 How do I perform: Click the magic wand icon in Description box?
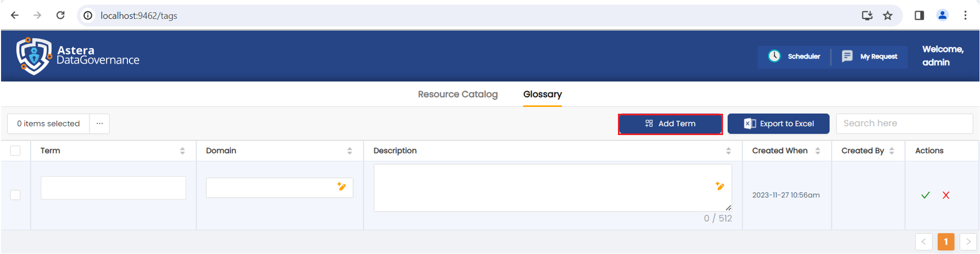point(720,186)
